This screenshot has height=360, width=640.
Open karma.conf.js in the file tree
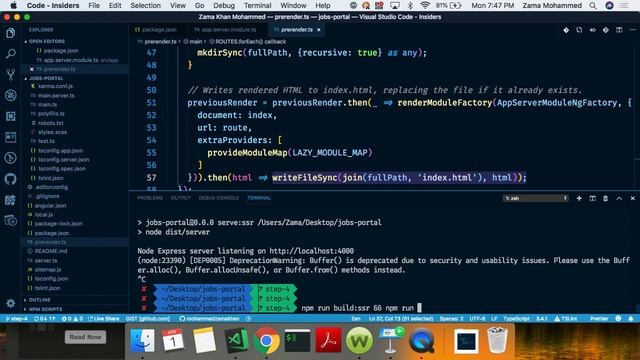click(x=55, y=86)
